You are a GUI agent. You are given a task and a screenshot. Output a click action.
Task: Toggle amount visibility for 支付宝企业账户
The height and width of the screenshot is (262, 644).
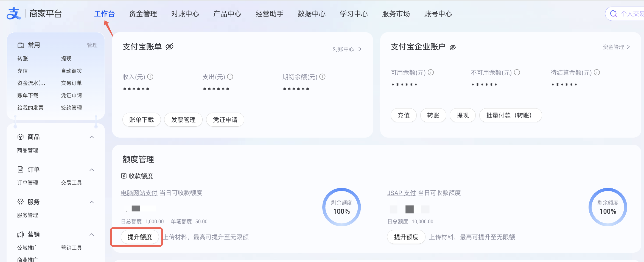click(x=453, y=47)
